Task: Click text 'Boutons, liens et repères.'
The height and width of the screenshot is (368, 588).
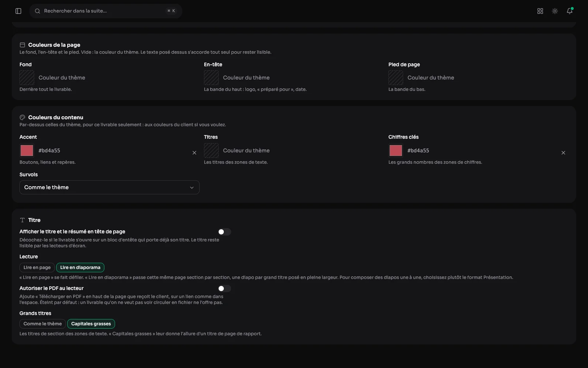Action: (x=47, y=162)
